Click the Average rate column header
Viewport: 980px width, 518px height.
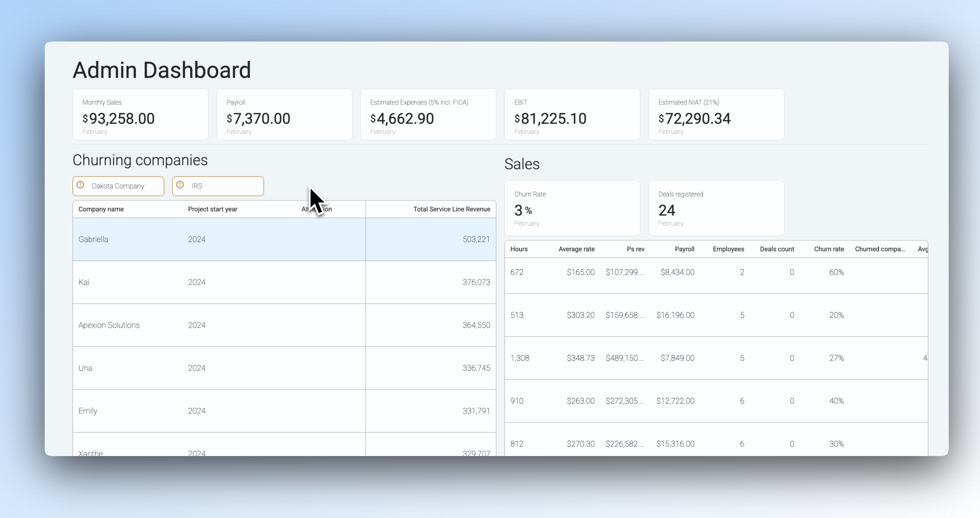point(577,249)
